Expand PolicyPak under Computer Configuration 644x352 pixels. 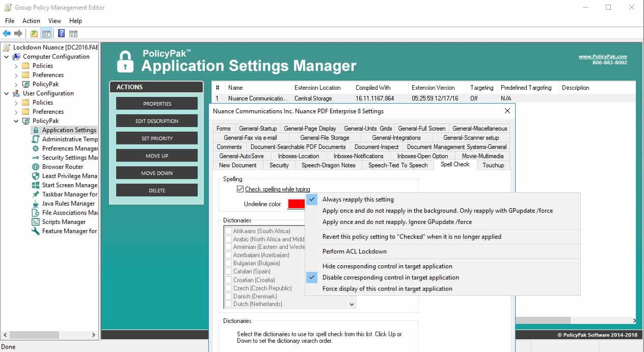point(16,84)
